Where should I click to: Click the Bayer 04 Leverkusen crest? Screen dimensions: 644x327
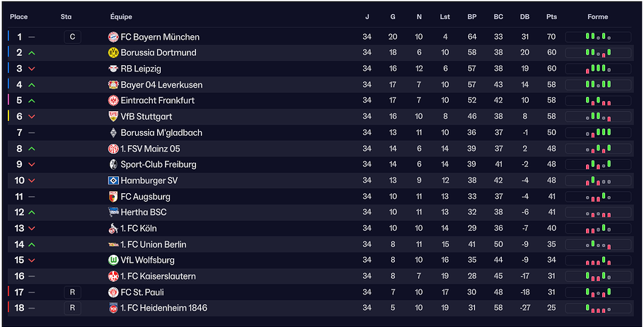click(x=113, y=85)
